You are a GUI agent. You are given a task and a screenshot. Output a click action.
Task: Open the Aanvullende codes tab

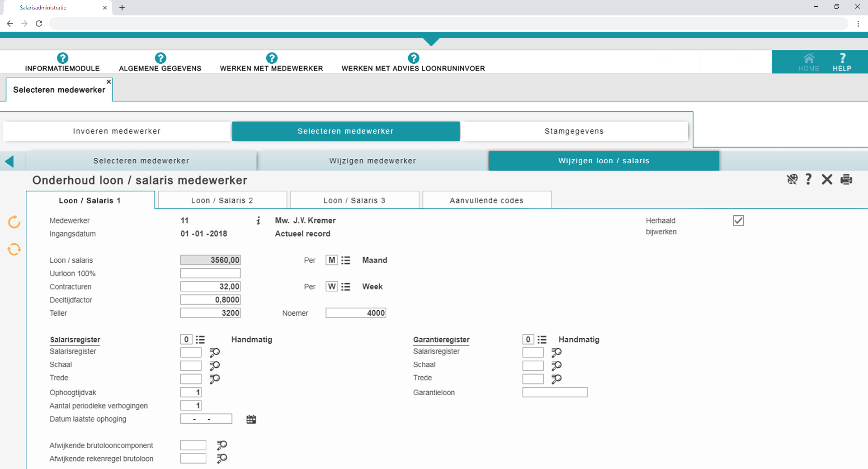(x=486, y=200)
